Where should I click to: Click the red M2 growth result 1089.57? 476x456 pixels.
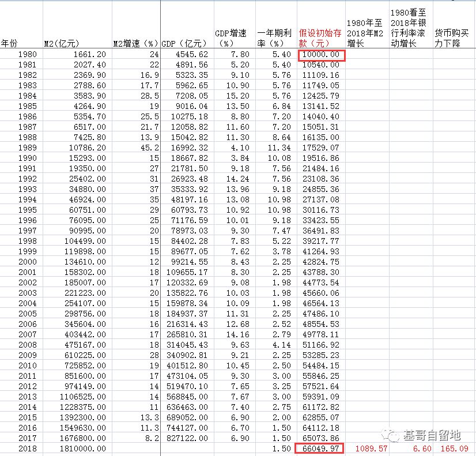pyautogui.click(x=371, y=449)
